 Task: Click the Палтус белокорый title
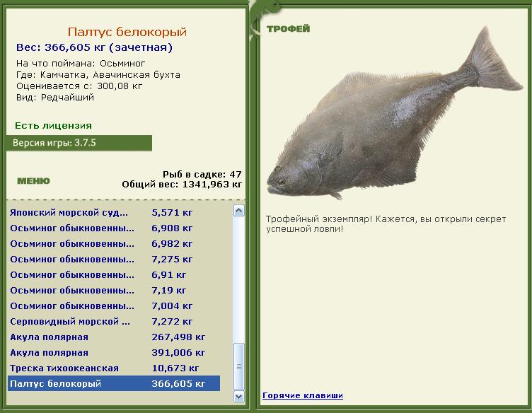pos(127,32)
